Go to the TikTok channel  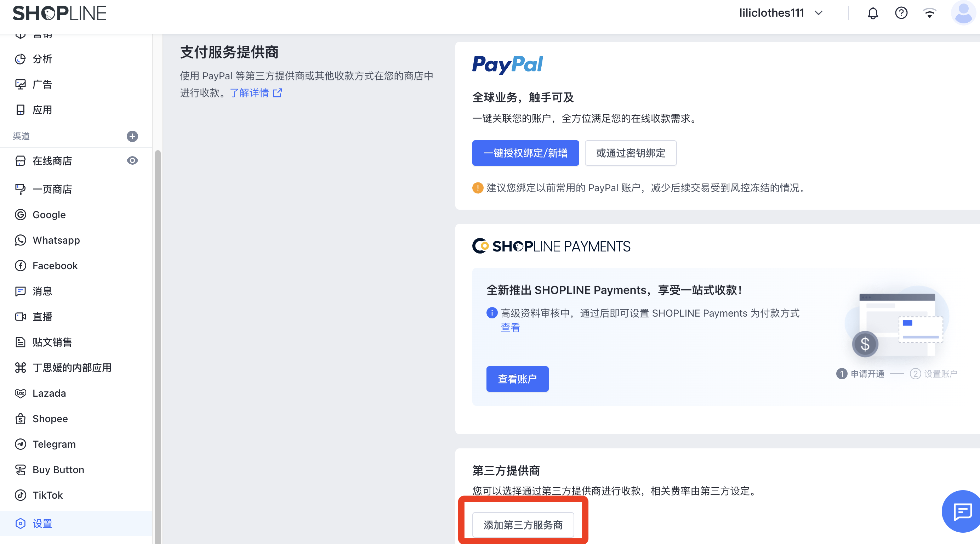click(x=47, y=495)
